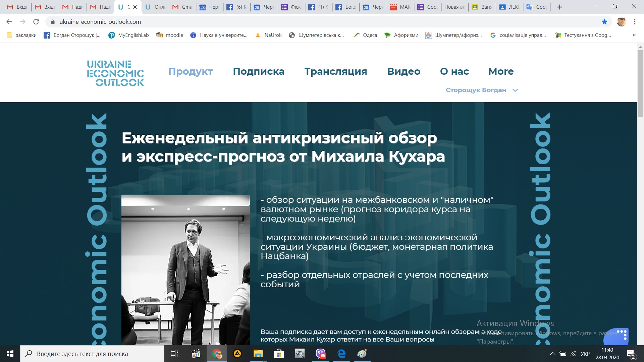Open the Chrome three-dot menu
This screenshot has width=644, height=362.
click(x=635, y=22)
